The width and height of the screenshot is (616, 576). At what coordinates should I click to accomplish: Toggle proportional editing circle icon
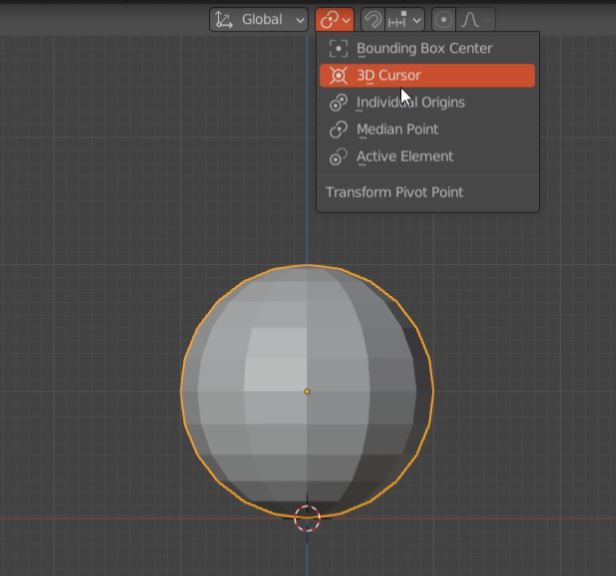444,19
